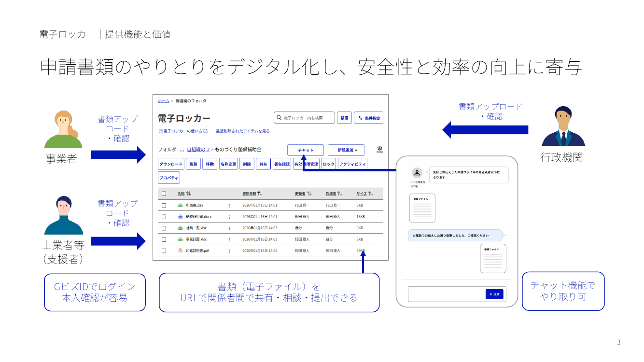Click the file name 申請書.xlsx
This screenshot has width=644, height=362.
click(195, 206)
